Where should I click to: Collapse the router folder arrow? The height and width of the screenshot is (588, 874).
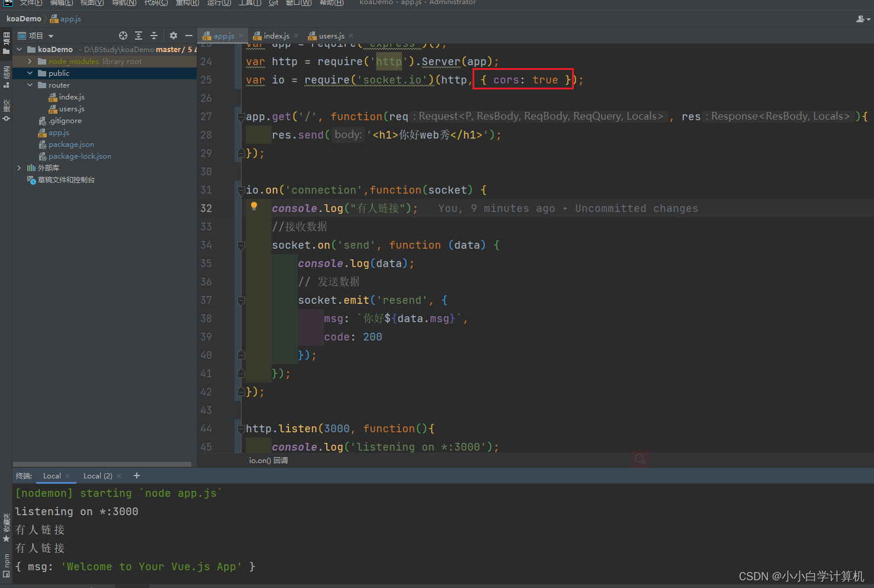point(30,85)
